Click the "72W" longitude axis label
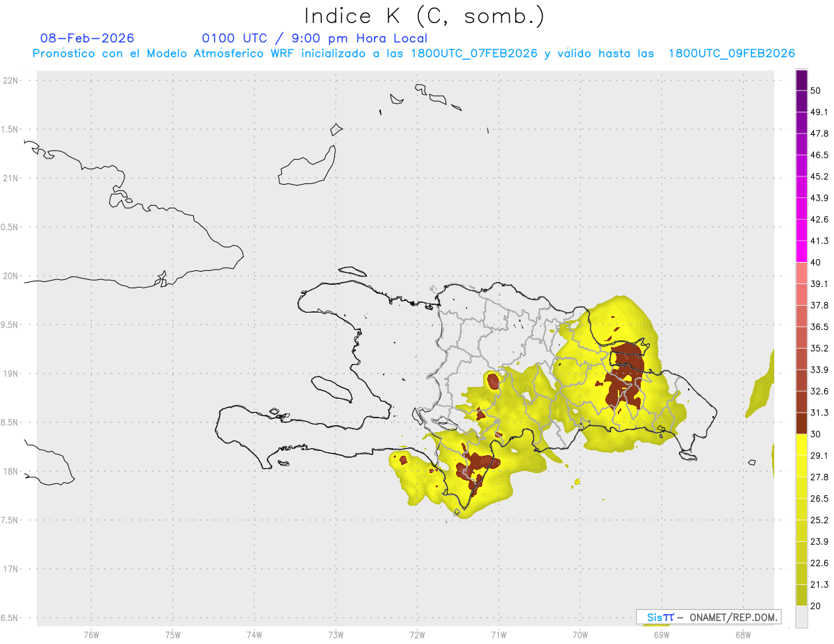The width and height of the screenshot is (834, 644). click(417, 634)
